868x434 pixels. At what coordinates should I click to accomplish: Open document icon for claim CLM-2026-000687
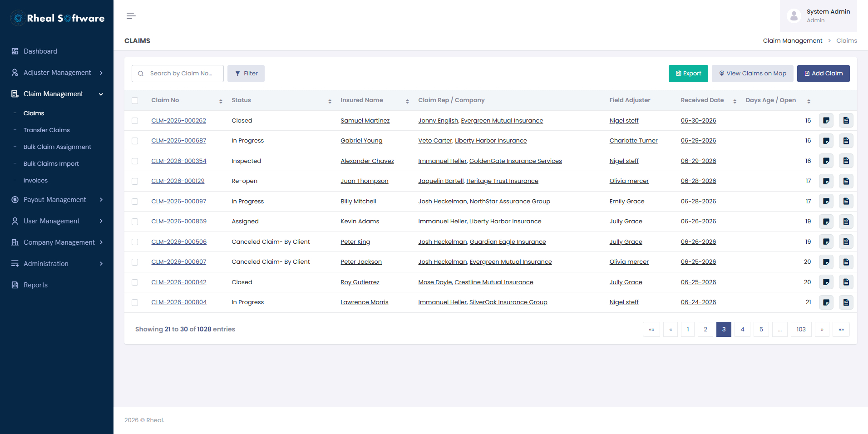tap(846, 141)
